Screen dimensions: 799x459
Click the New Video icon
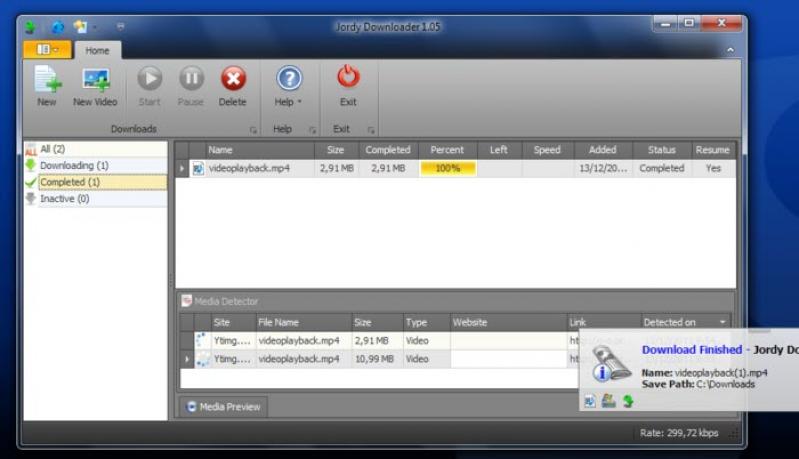[95, 80]
